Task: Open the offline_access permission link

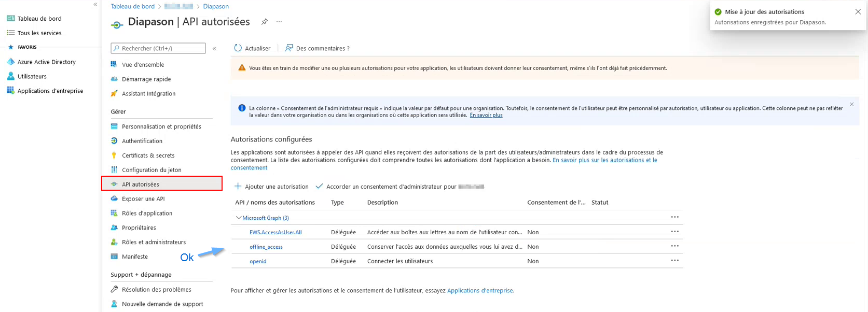Action: pos(266,247)
